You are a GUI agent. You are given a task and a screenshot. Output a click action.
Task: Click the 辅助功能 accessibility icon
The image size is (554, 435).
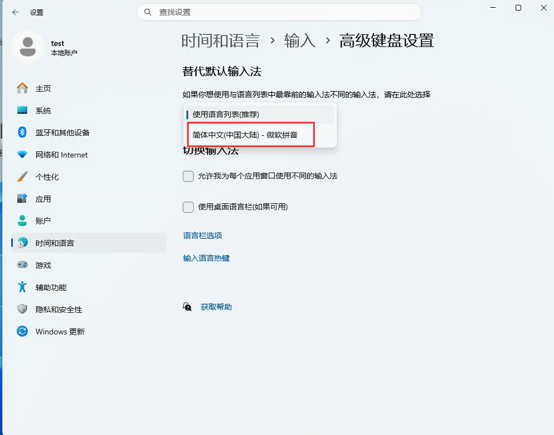point(22,287)
